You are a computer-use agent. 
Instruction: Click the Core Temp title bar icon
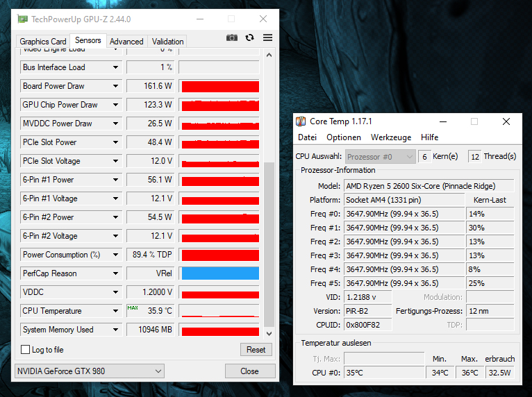(x=301, y=121)
